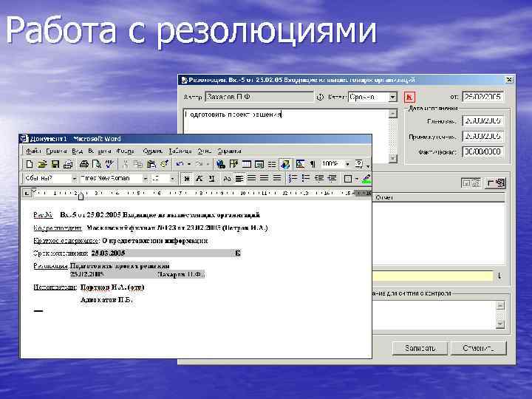Viewport: 532px width, 399px height.
Task: Open the Вид menu
Action: (x=77, y=151)
